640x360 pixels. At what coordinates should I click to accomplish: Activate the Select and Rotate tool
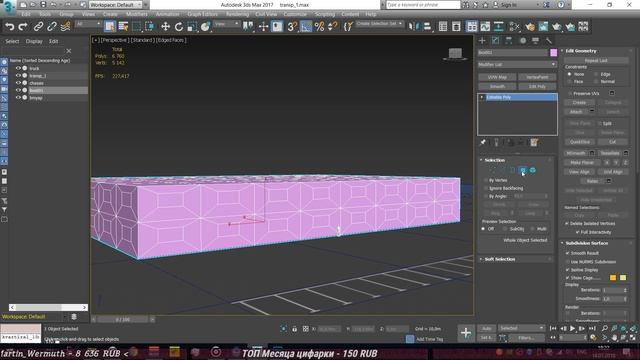tap(179, 27)
